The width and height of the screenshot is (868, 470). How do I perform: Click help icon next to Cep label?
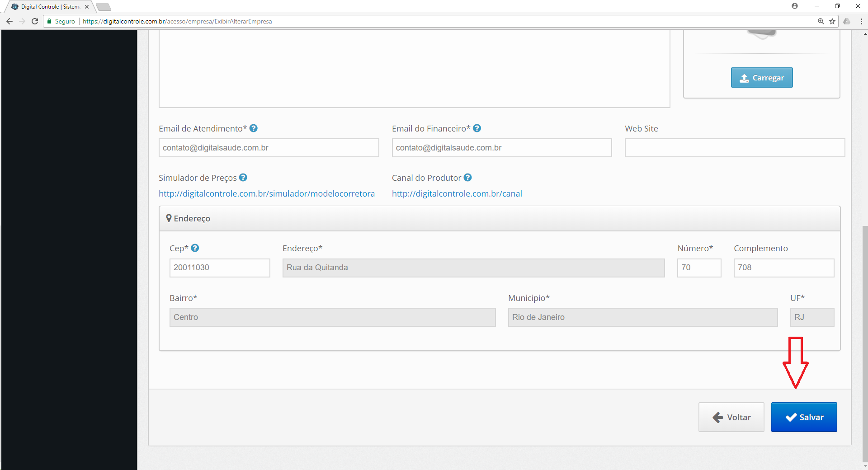[x=195, y=248]
